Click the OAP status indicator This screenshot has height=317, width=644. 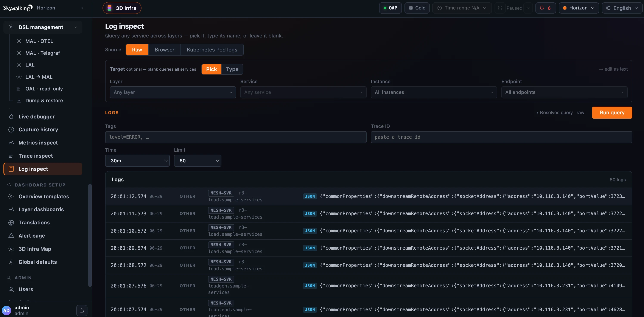(x=390, y=8)
